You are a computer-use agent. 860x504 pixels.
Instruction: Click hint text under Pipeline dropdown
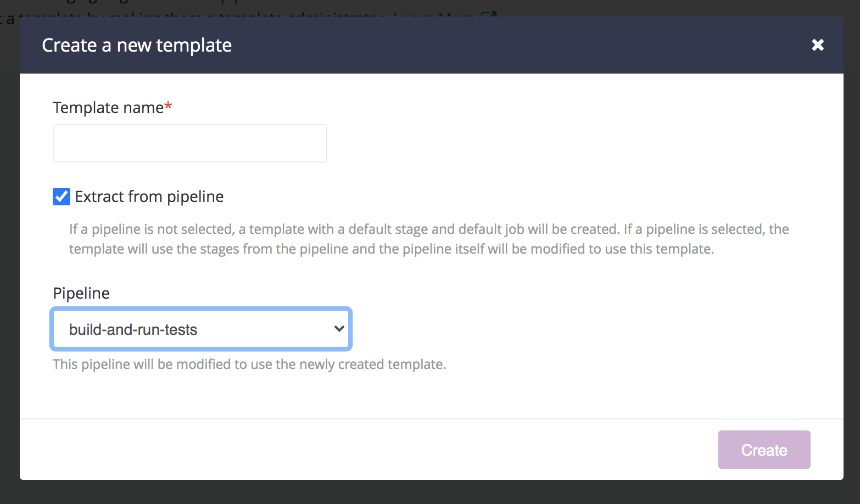tap(249, 364)
